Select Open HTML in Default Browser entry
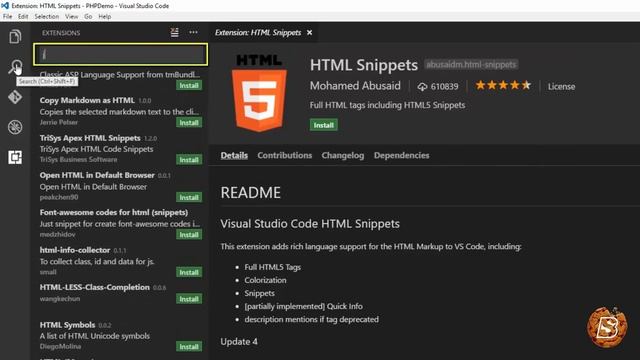Screen dimensions: 640x360 121,186
